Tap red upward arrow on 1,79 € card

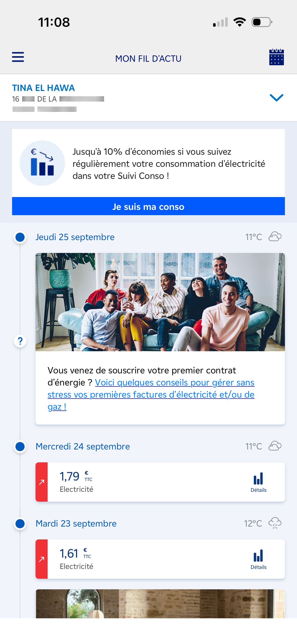point(42,482)
